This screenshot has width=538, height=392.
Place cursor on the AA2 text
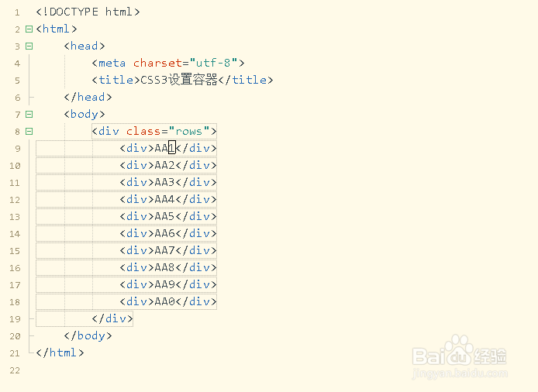click(165, 166)
